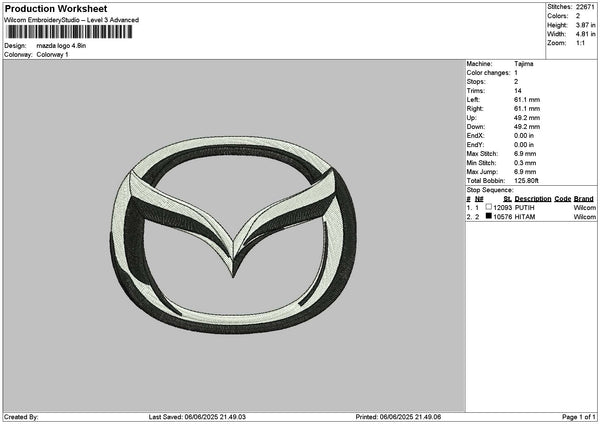Click 'Wilcom' brand in the PUTIH row
Image resolution: width=600 pixels, height=424 pixels.
(584, 208)
